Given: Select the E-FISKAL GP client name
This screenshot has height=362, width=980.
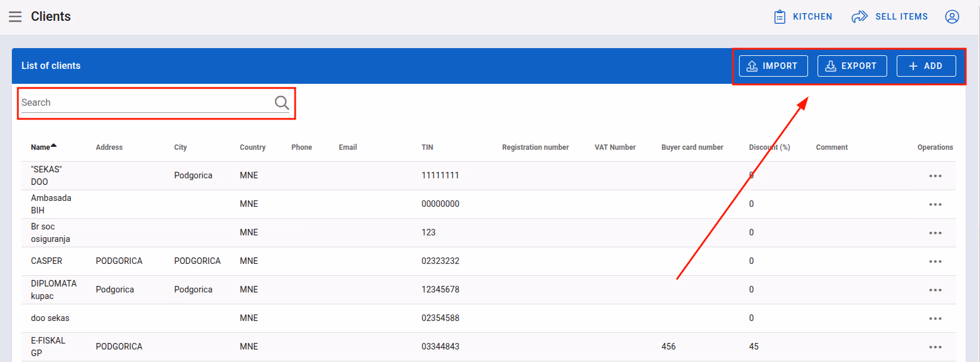Looking at the screenshot, I should tap(48, 347).
